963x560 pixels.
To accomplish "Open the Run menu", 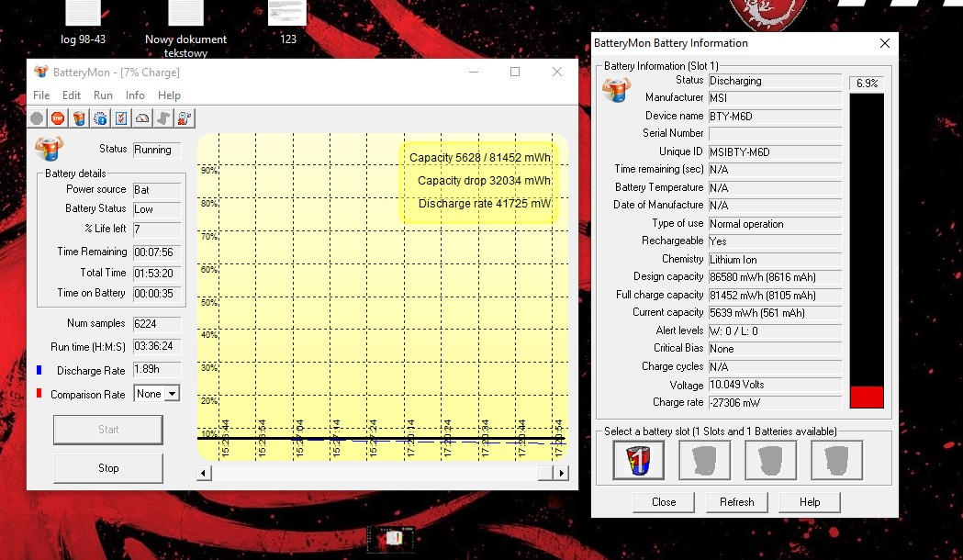I will (103, 95).
